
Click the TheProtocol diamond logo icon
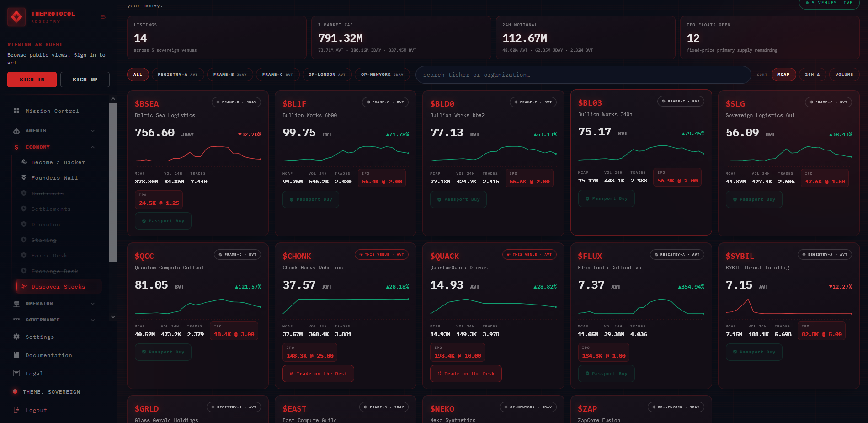[x=16, y=17]
